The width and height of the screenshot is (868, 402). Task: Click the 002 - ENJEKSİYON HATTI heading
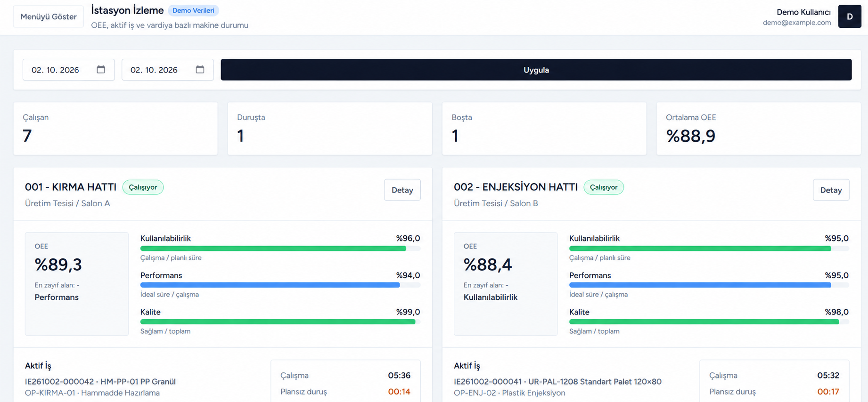(x=516, y=187)
